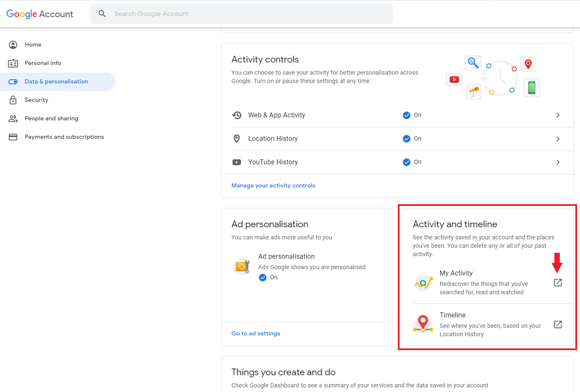Toggle Location History On checkmark
The height and width of the screenshot is (392, 580).
coord(406,139)
